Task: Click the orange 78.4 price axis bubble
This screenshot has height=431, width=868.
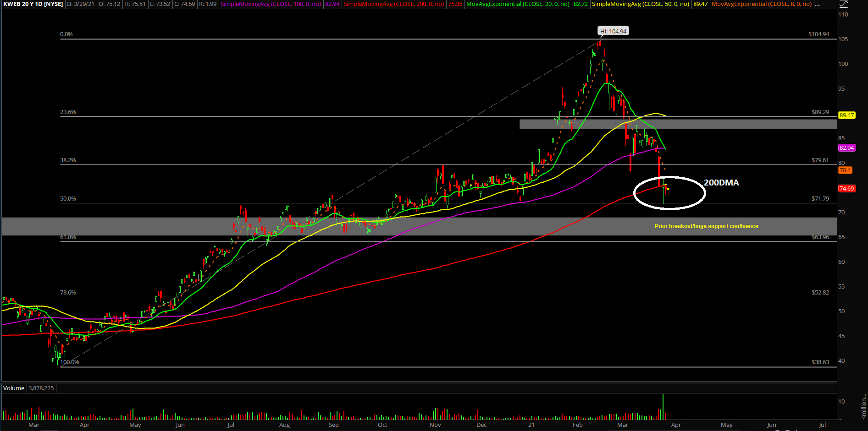Action: point(845,170)
